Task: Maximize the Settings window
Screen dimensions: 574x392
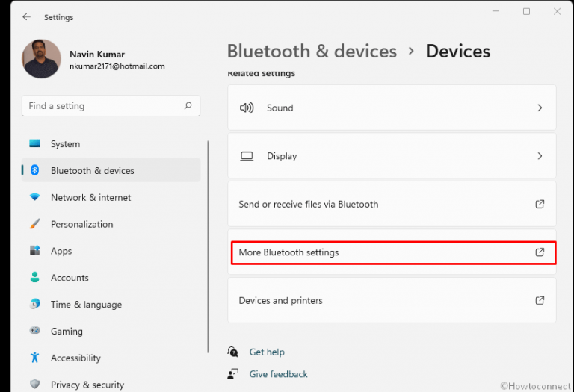Action: [x=526, y=12]
